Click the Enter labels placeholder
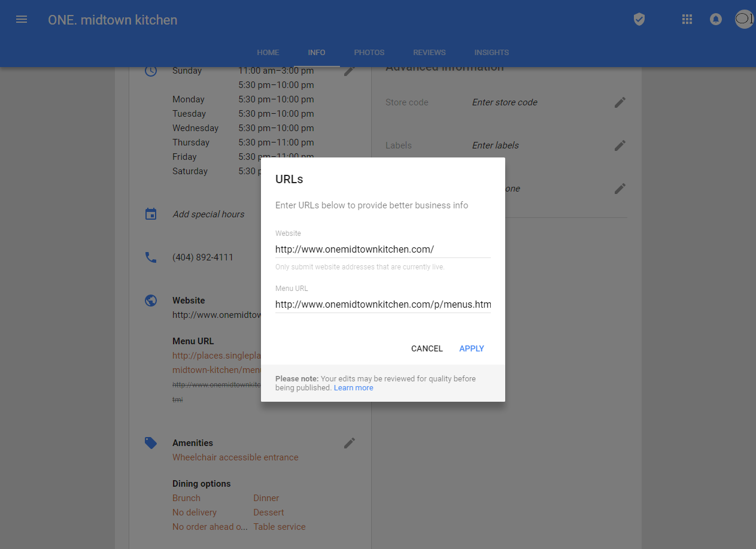The image size is (756, 549). point(496,145)
